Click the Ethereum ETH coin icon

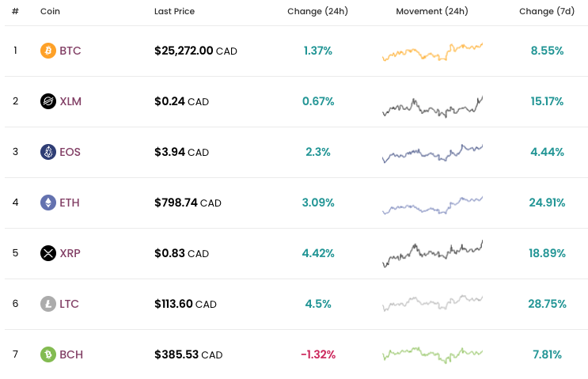(x=48, y=203)
